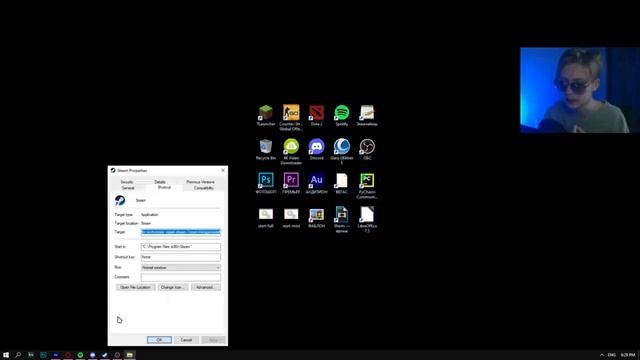Click the webcam overlay thumbnail
Viewport: 640px width, 360px height.
(x=580, y=90)
